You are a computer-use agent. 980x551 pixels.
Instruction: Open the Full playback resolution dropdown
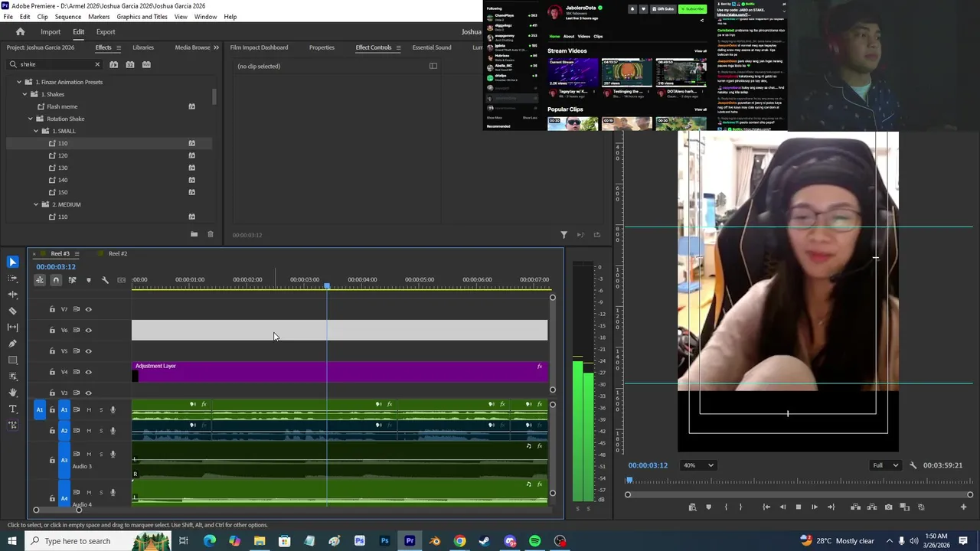tap(885, 465)
